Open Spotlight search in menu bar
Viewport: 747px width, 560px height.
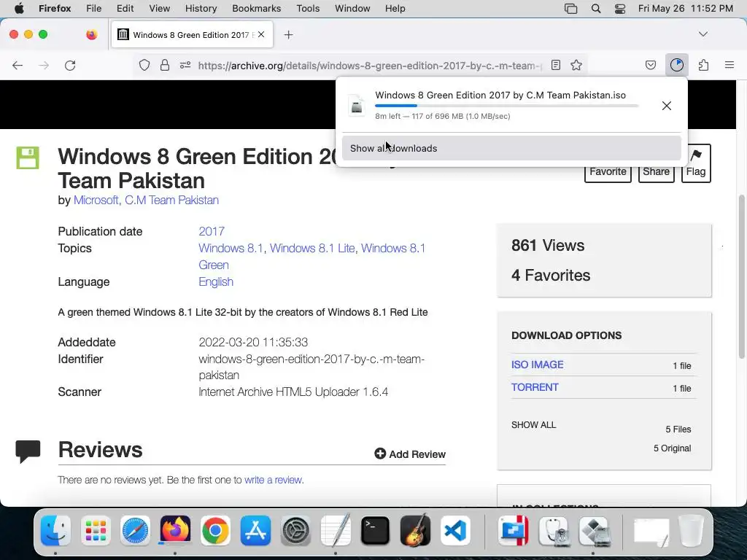[596, 9]
